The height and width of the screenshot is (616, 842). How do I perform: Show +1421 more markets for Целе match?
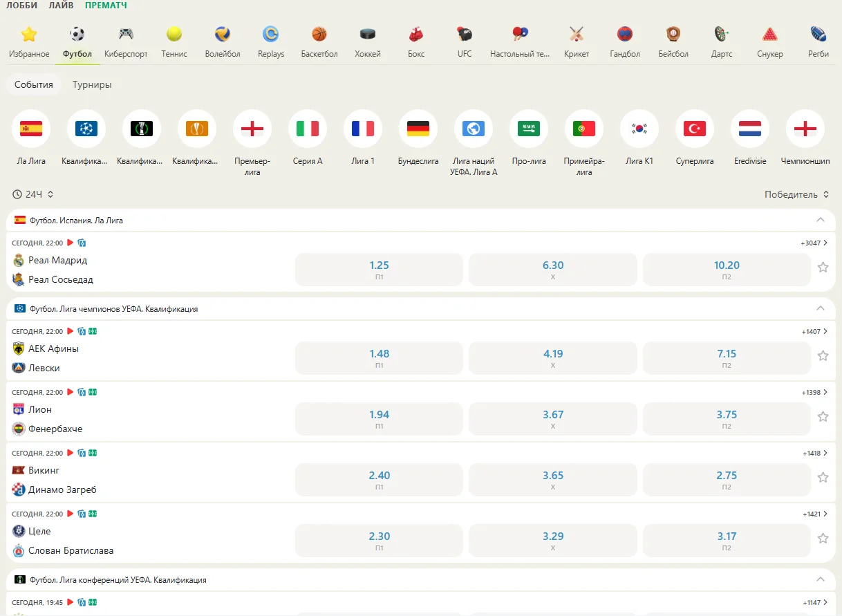click(x=816, y=514)
